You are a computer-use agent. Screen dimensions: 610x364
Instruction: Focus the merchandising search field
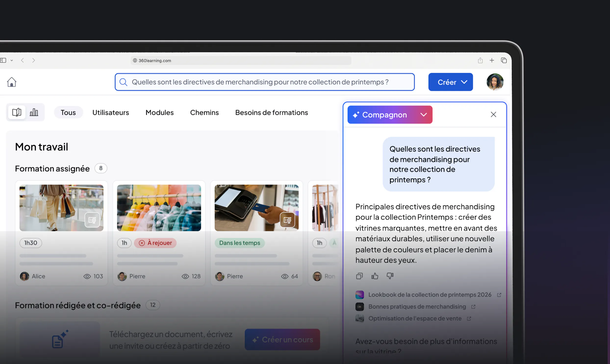click(265, 82)
